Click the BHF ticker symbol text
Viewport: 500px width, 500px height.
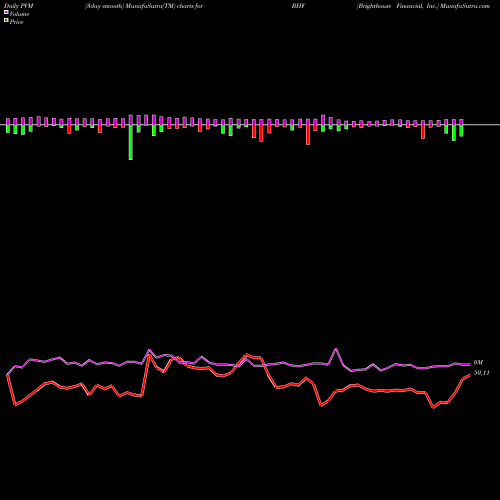(298, 6)
